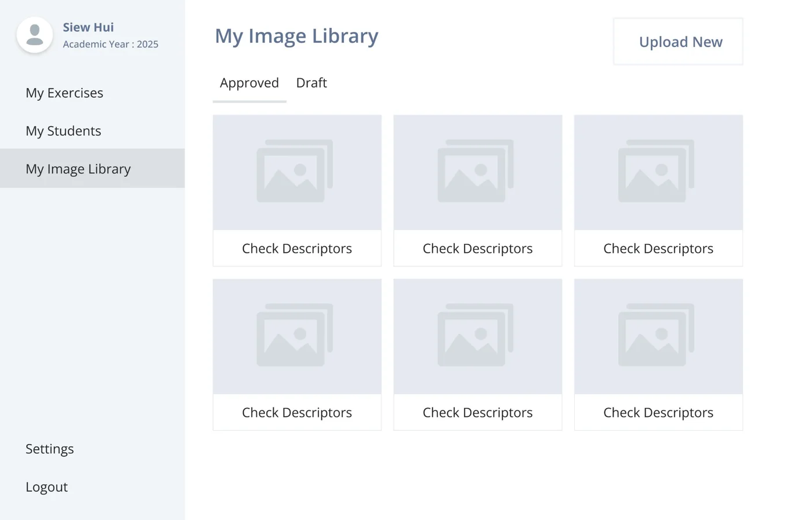Go to My Students in sidebar
The height and width of the screenshot is (520, 812).
(x=63, y=131)
